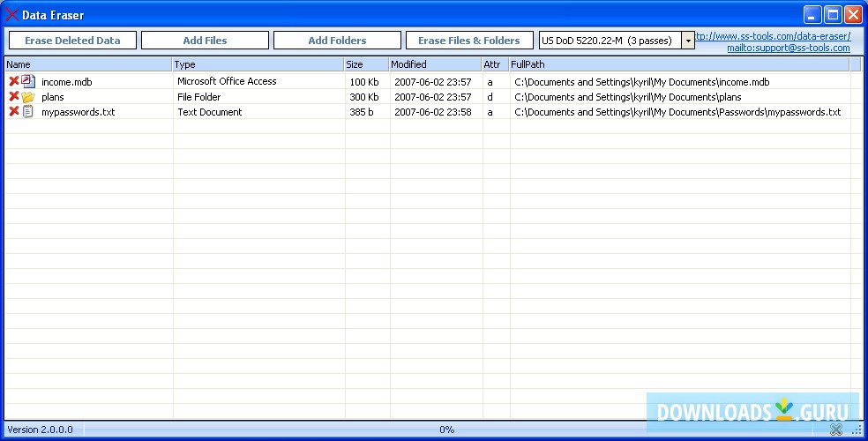Click the Add Files button

205,41
